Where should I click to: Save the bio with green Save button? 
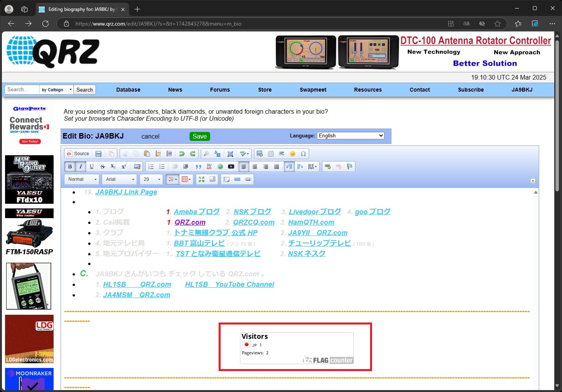200,136
